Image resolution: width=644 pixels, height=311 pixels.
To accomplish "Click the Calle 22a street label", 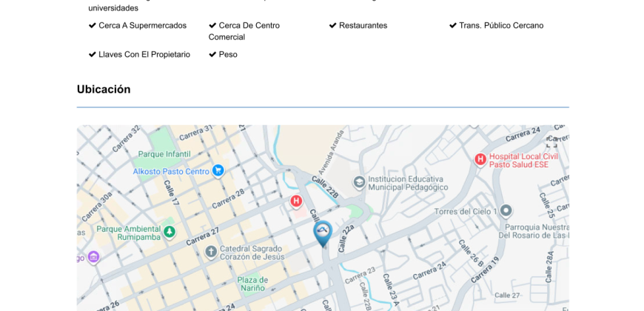I will pyautogui.click(x=346, y=238).
